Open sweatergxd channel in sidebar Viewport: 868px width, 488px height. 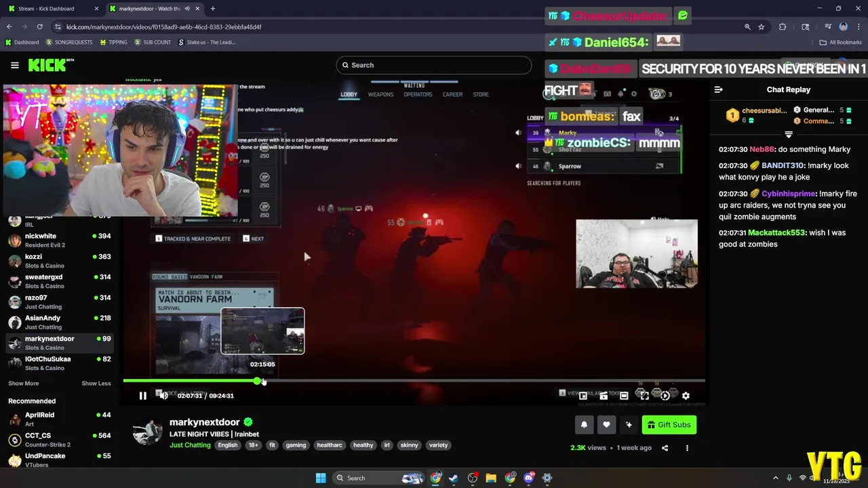tap(59, 281)
